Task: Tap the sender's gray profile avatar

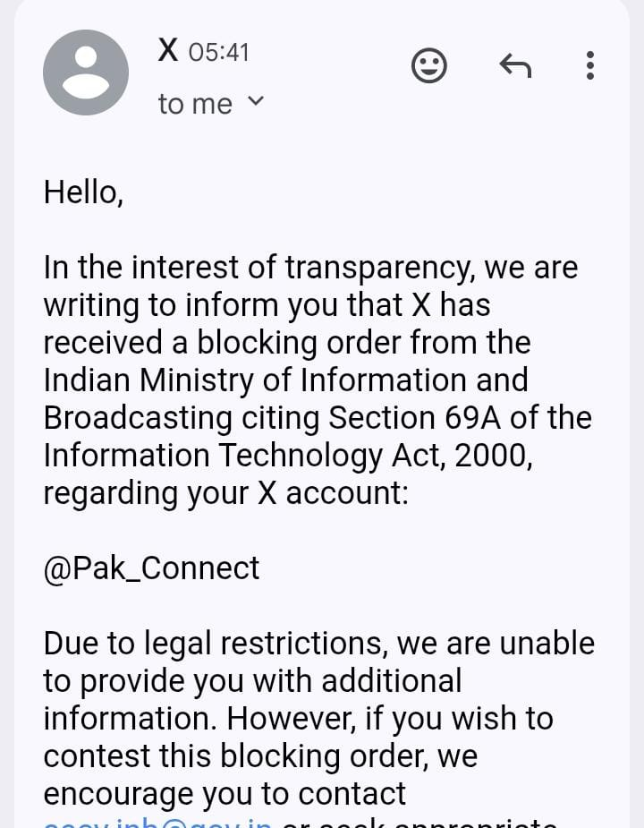Action: tap(86, 73)
